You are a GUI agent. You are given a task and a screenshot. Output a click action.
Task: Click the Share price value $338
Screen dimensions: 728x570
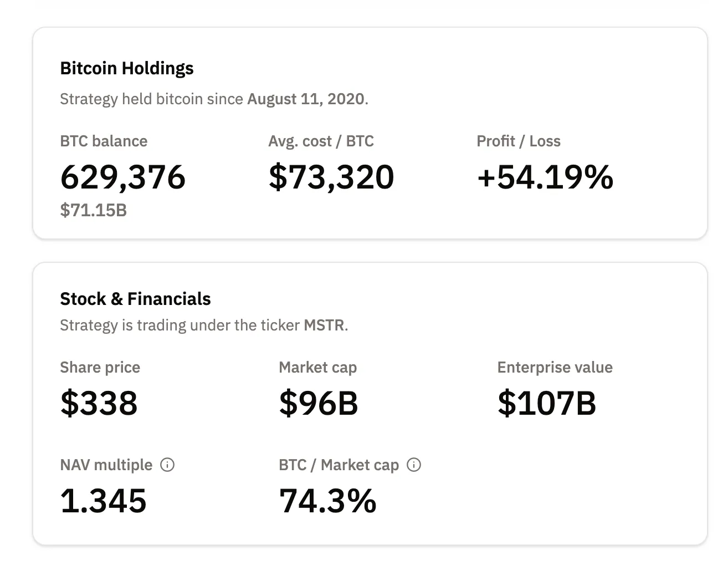(99, 404)
